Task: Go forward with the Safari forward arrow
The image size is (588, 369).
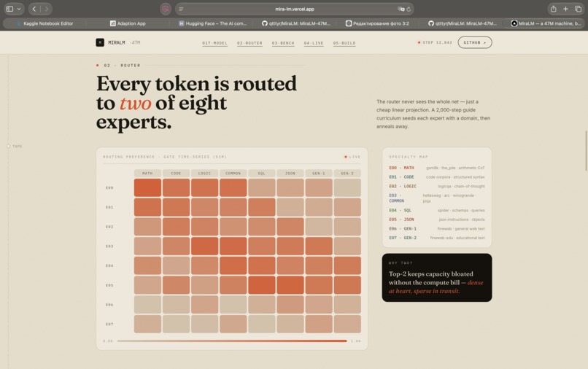Action: tap(47, 9)
